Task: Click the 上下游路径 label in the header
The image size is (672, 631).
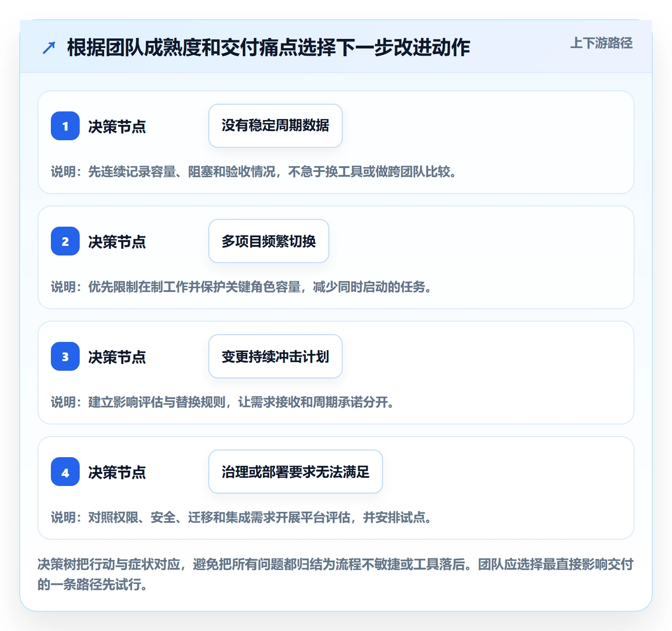Action: (601, 43)
